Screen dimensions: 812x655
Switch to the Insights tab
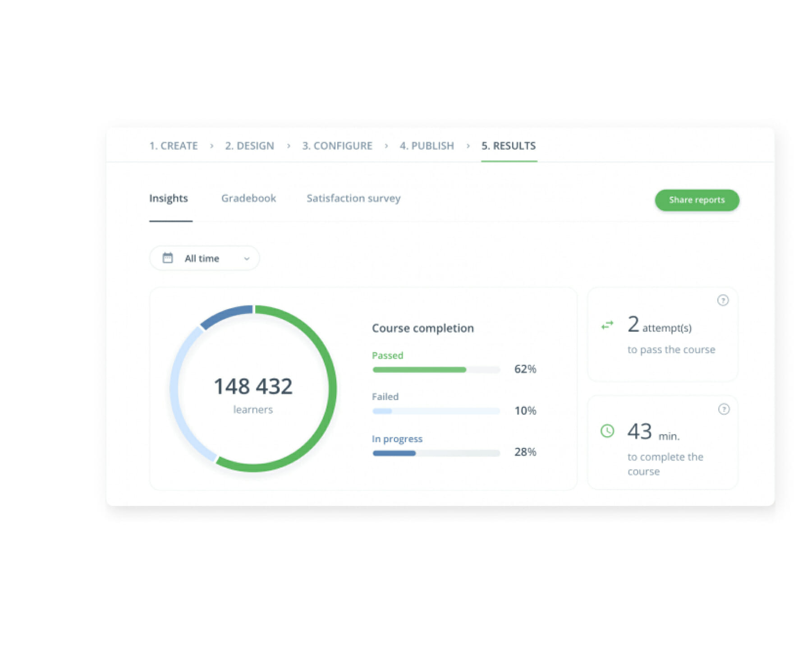click(169, 198)
